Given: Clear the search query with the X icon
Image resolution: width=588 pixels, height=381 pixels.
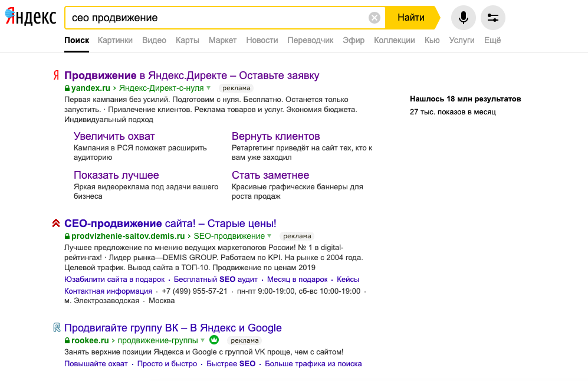Looking at the screenshot, I should click(x=375, y=18).
